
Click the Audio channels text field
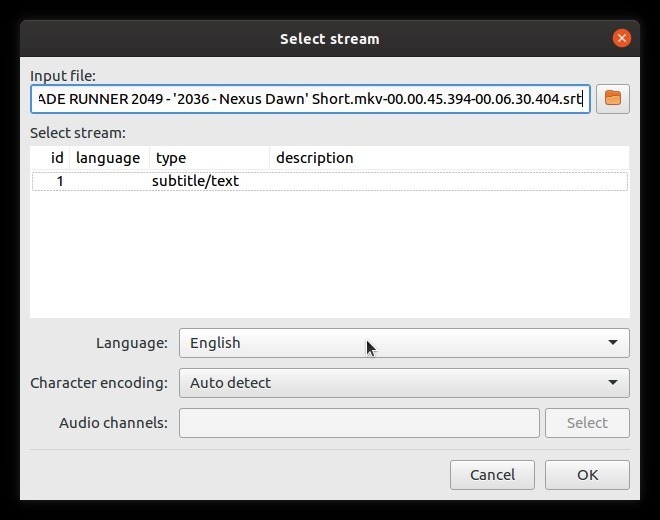[359, 423]
